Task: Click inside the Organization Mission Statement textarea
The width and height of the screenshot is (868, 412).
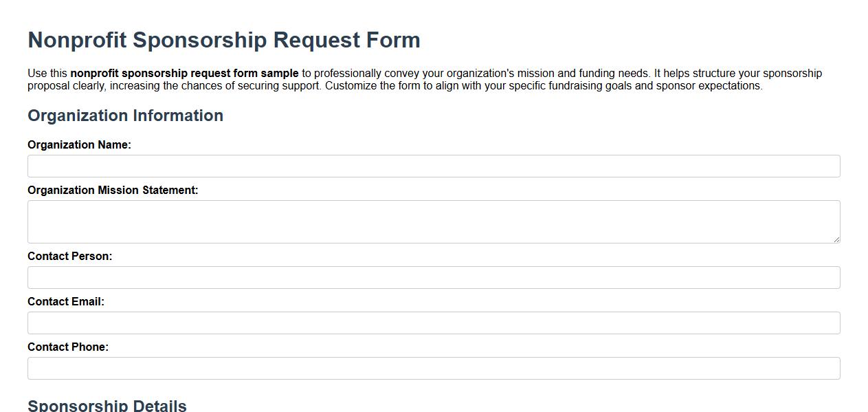Action: tap(433, 220)
